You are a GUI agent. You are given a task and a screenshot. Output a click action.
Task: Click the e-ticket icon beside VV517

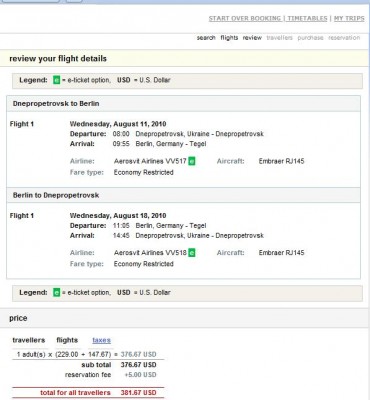click(192, 161)
